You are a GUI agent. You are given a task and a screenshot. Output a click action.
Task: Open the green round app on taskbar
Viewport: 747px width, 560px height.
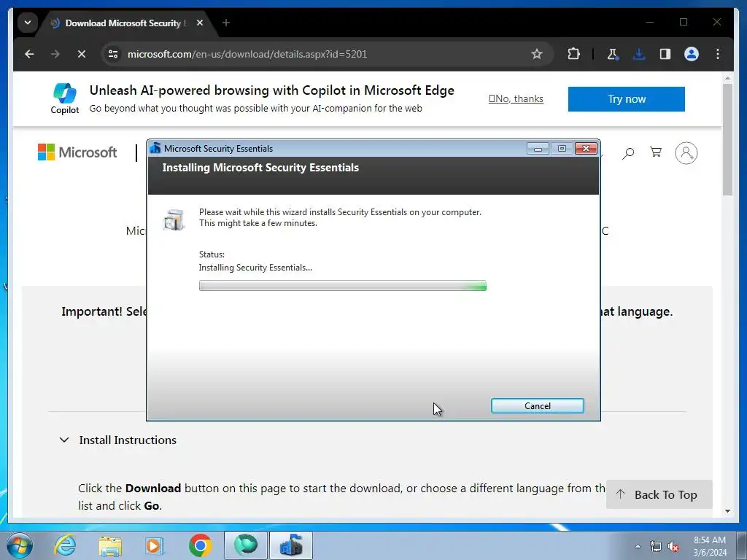(x=245, y=545)
